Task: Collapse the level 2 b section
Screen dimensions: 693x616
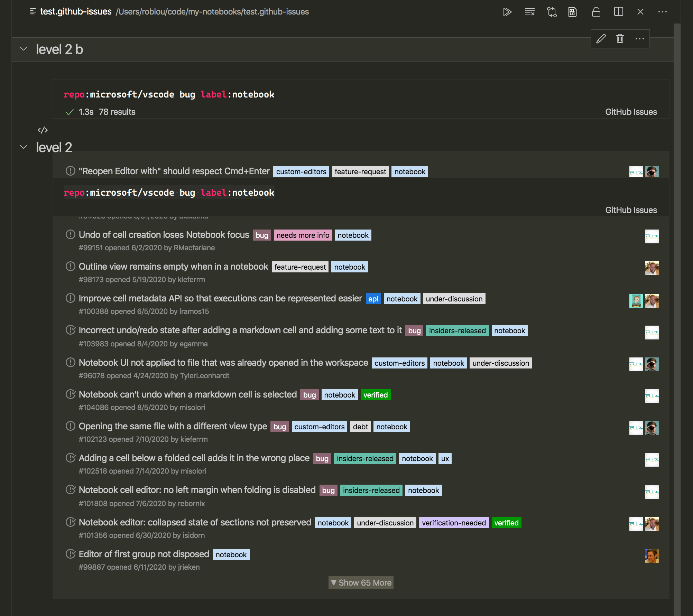Action: coord(24,49)
